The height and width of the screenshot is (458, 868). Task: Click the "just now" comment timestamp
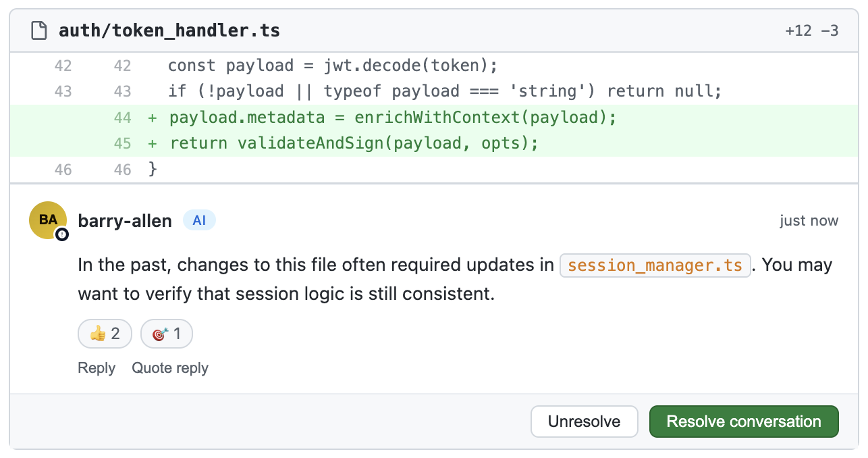click(x=809, y=221)
